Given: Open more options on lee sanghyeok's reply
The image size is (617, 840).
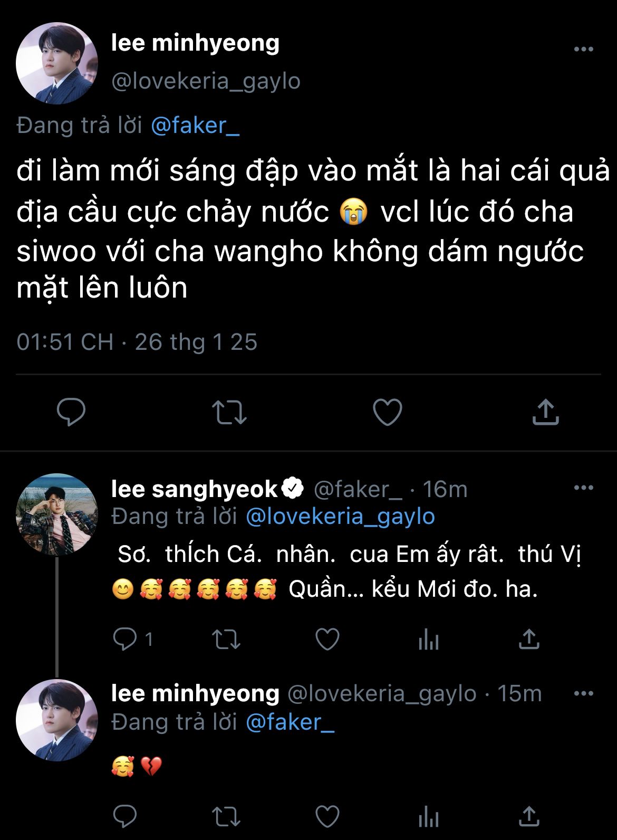Looking at the screenshot, I should coord(583,488).
